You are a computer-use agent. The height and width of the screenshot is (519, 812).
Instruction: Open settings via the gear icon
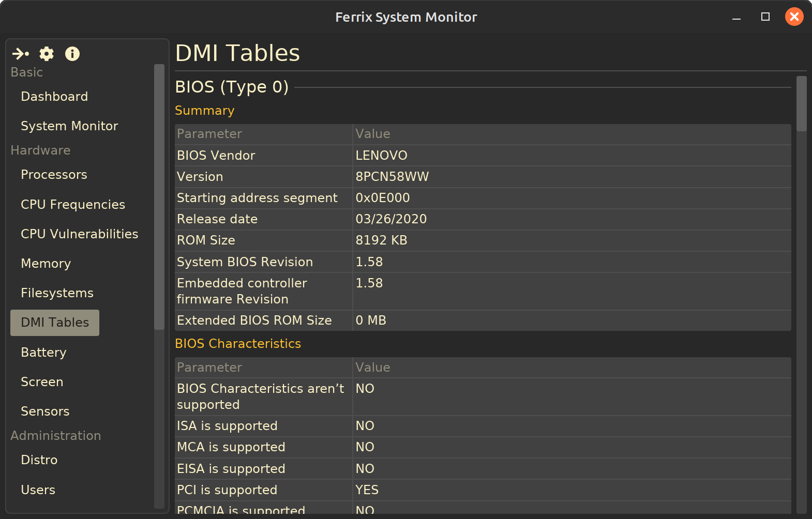coord(47,54)
